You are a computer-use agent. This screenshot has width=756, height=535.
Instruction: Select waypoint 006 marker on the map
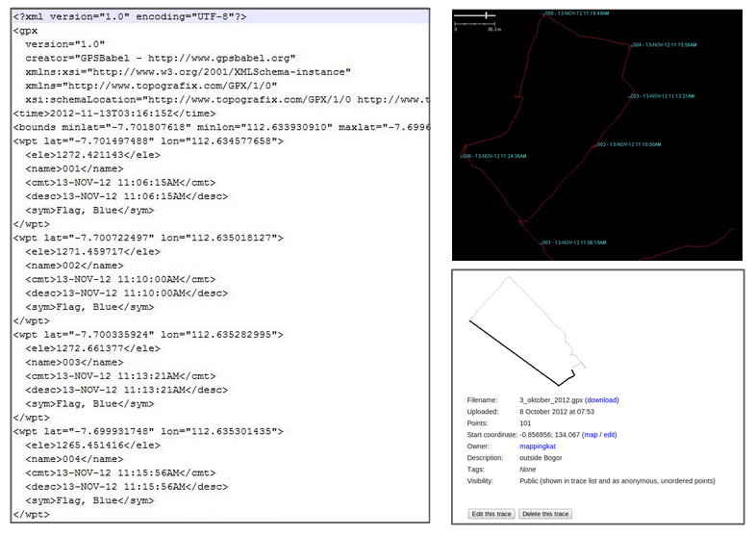coord(493,156)
